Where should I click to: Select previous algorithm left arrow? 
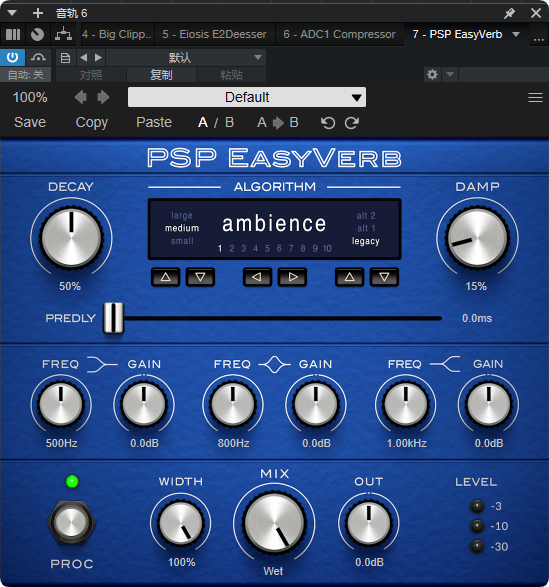click(x=257, y=277)
